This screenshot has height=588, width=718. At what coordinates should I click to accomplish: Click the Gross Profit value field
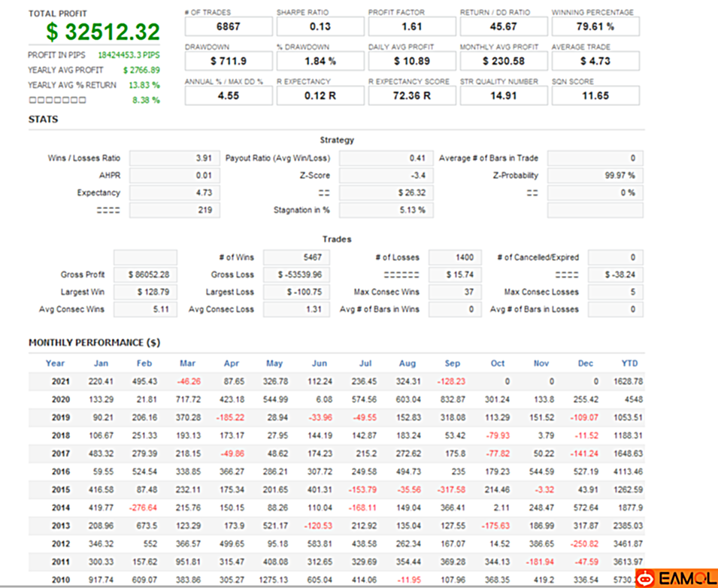point(144,274)
